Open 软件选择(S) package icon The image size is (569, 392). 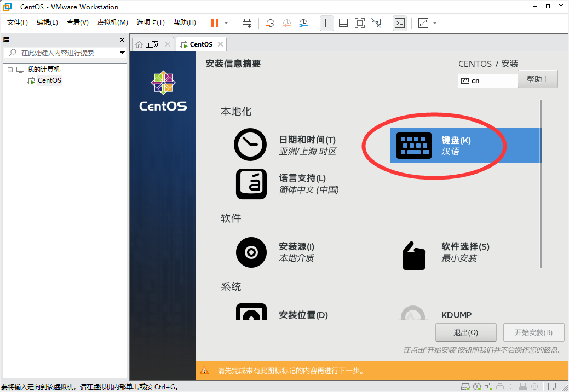tap(413, 255)
